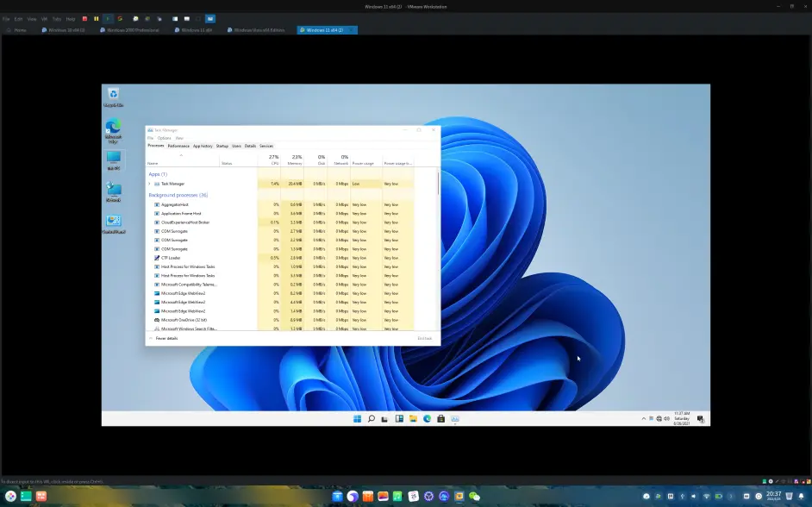The height and width of the screenshot is (507, 812).
Task: Switch to the Services tab
Action: click(x=266, y=146)
